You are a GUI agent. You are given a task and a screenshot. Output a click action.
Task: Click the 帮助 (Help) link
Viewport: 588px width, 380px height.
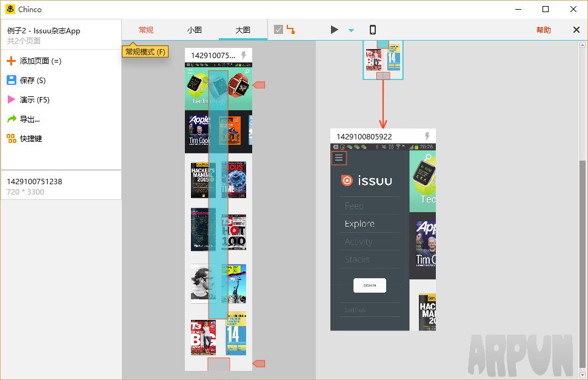[543, 30]
